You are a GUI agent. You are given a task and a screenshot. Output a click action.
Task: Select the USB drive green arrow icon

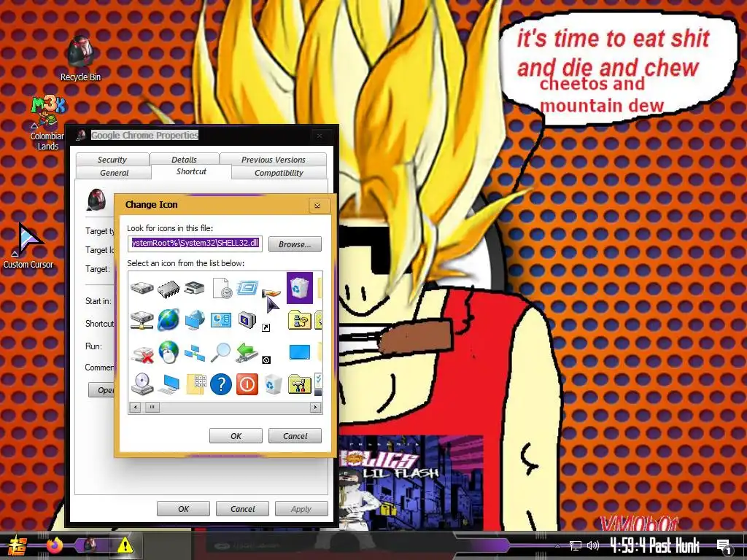coord(247,352)
